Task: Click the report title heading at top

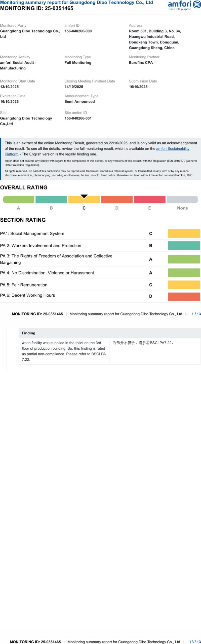Action: (x=76, y=3)
